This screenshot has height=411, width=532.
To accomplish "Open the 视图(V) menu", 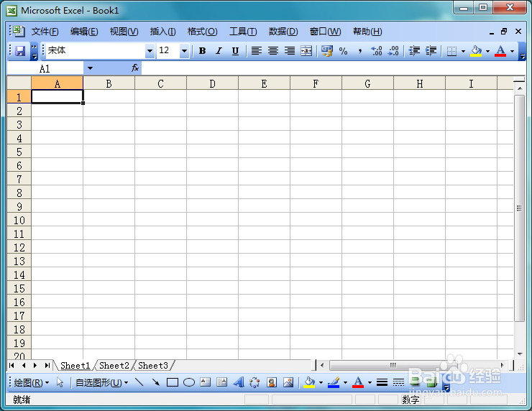I will tap(124, 32).
